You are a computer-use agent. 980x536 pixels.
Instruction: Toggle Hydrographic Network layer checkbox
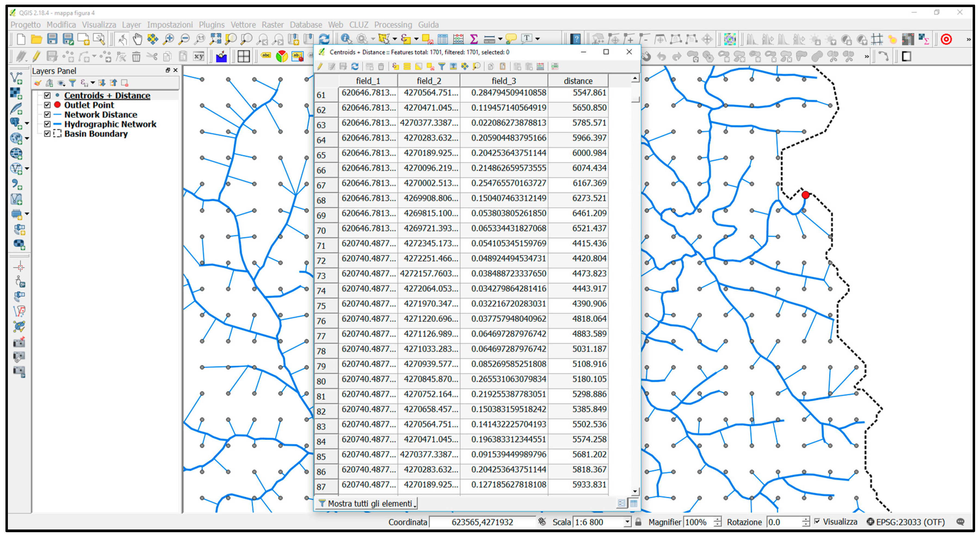click(47, 124)
